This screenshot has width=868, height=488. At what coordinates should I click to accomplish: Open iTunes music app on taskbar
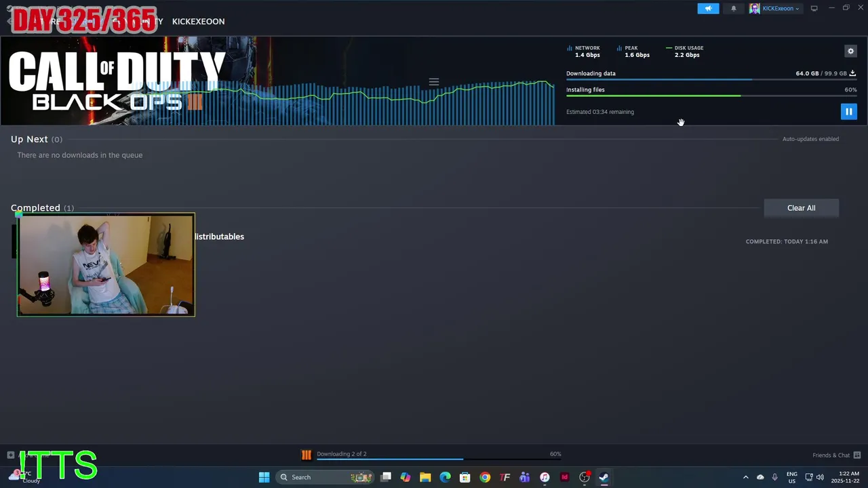pos(545,477)
